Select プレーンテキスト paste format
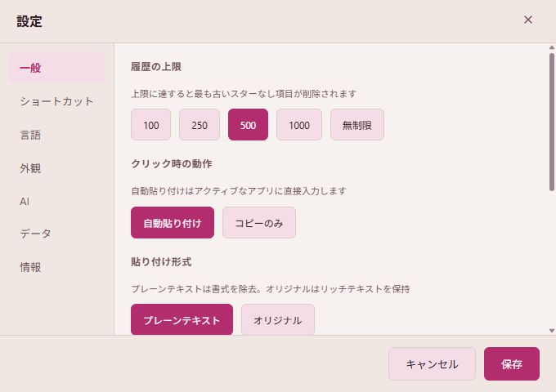This screenshot has height=392, width=556. click(182, 320)
